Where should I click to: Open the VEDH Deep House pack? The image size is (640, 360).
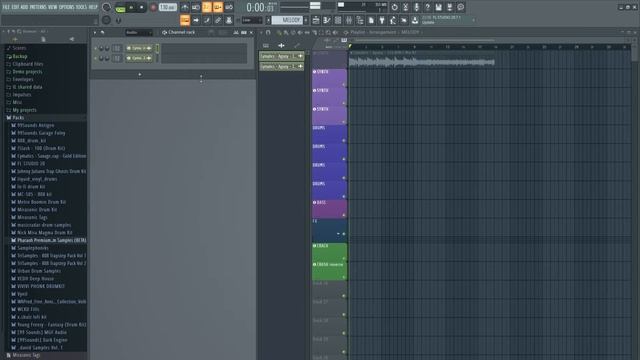pyautogui.click(x=35, y=279)
